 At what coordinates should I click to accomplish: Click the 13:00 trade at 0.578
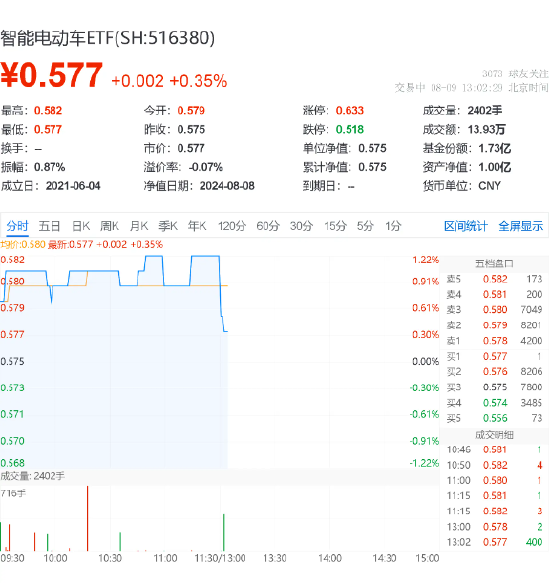(494, 527)
